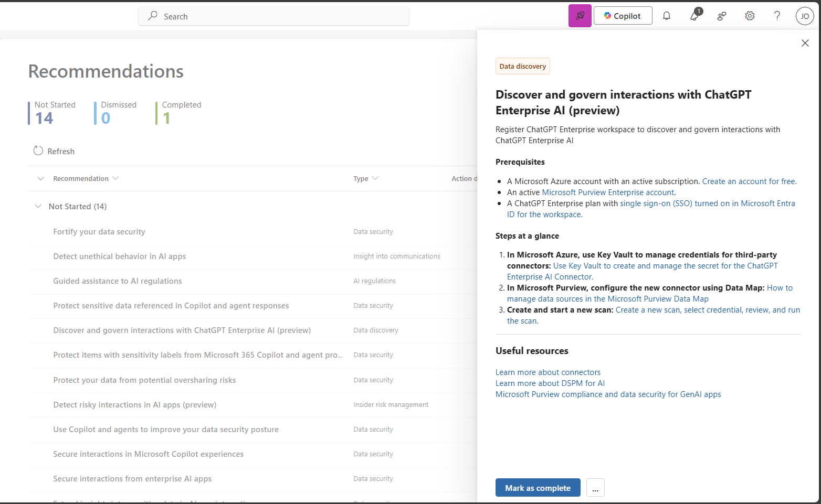Click the search magnifier icon
Image resolution: width=821 pixels, height=504 pixels.
(153, 16)
